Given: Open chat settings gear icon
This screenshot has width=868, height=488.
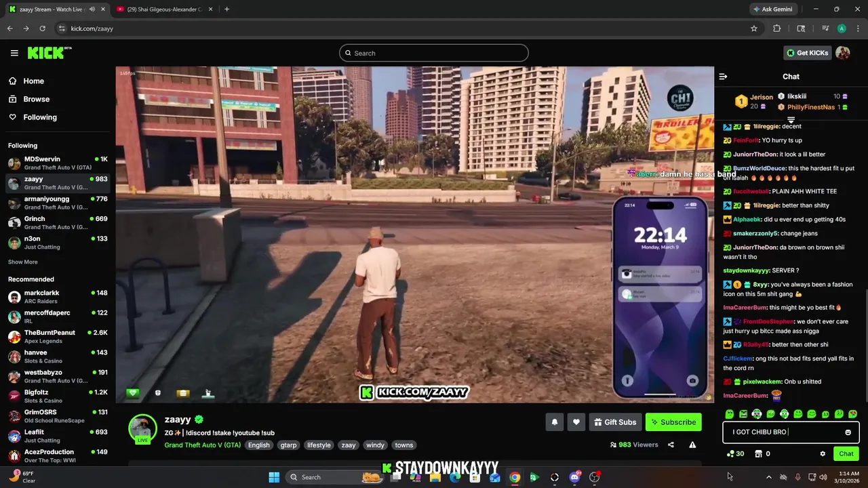Looking at the screenshot, I should (x=823, y=454).
